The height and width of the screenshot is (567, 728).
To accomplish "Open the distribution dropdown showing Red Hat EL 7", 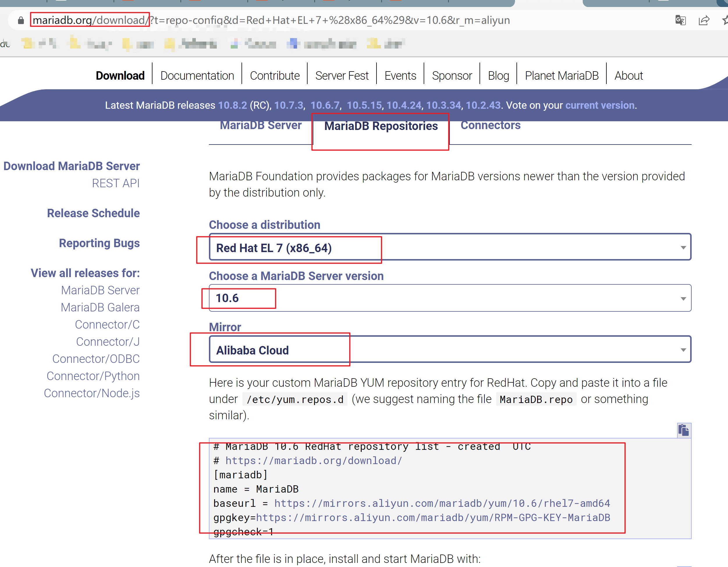I will coord(450,247).
